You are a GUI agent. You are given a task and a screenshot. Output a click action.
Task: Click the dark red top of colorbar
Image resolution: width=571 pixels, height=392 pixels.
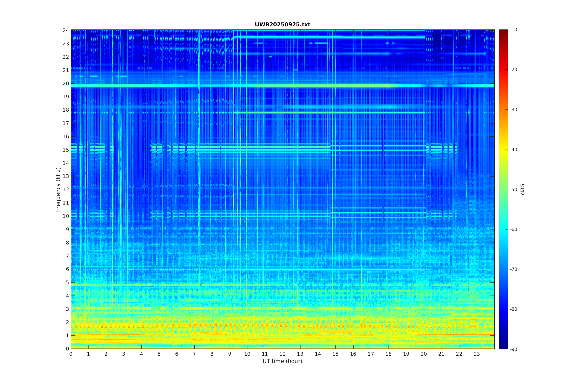[x=503, y=31]
